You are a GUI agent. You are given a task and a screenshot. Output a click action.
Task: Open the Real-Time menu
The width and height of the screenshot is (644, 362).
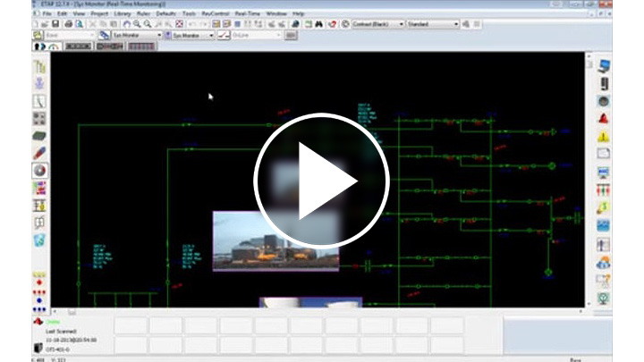[x=247, y=13]
